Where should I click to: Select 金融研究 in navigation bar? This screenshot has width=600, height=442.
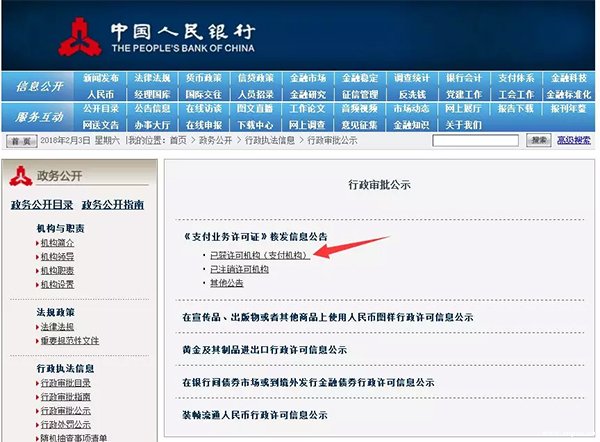308,95
